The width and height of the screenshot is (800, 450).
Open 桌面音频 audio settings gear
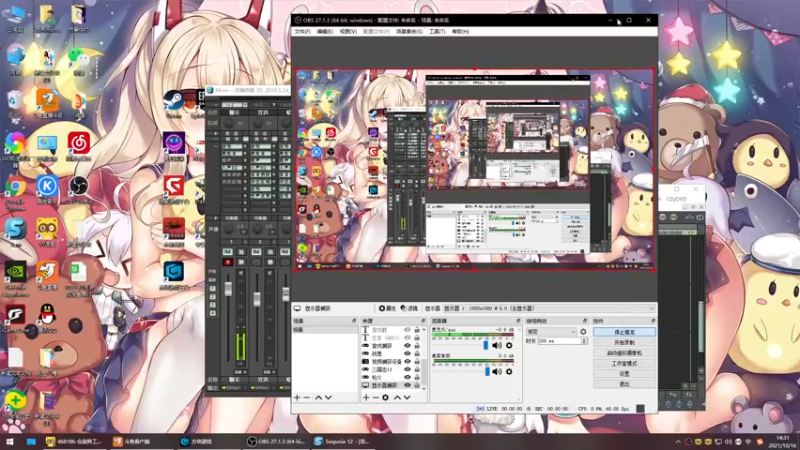pyautogui.click(x=509, y=371)
